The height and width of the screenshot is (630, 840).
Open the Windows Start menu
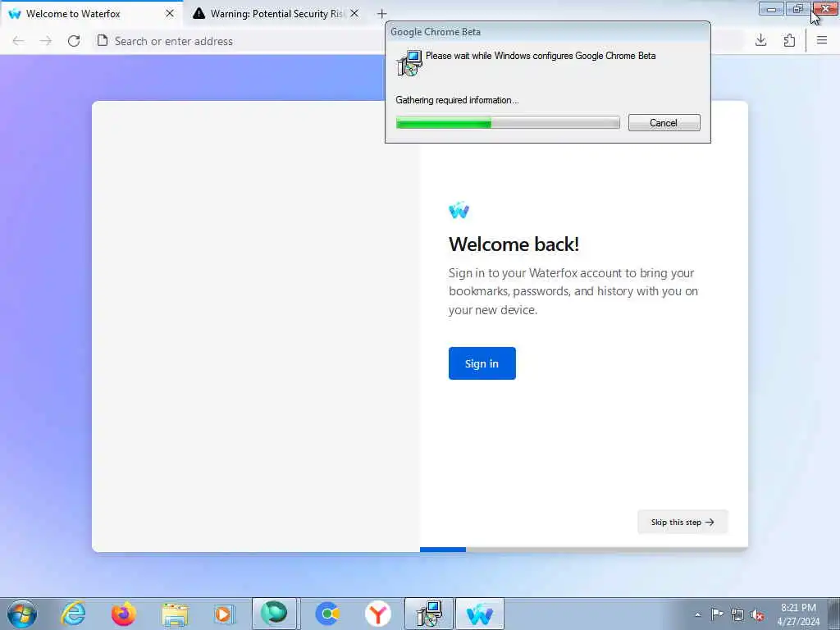coord(22,614)
